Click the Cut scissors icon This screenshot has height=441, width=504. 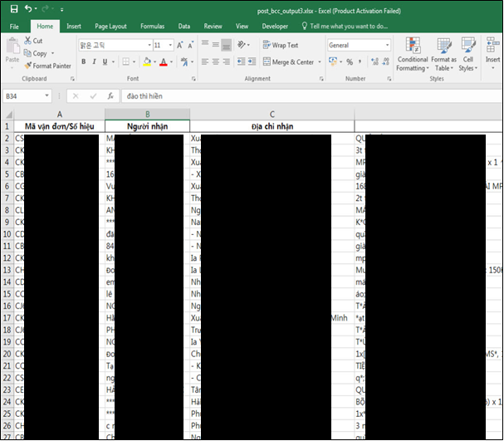click(x=27, y=41)
